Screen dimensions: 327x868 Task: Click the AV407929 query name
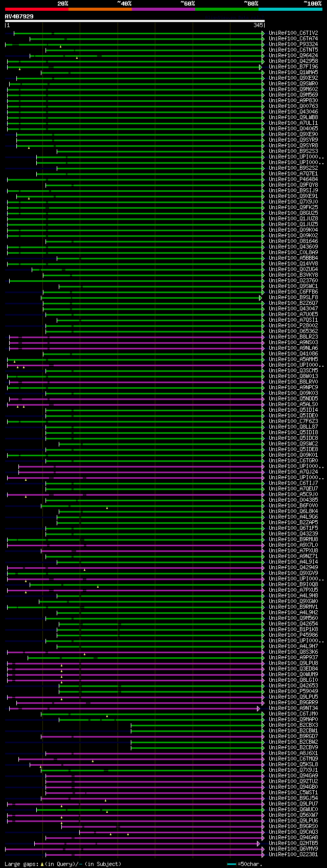click(19, 16)
